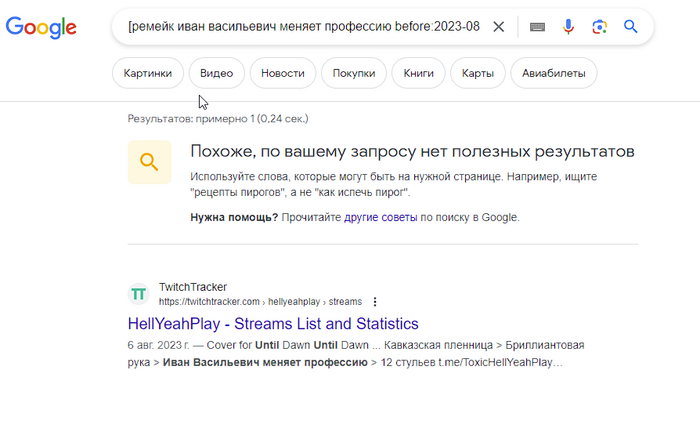Click heading 'Похоже, по вашему запросу нет полезных результатов'

point(412,151)
